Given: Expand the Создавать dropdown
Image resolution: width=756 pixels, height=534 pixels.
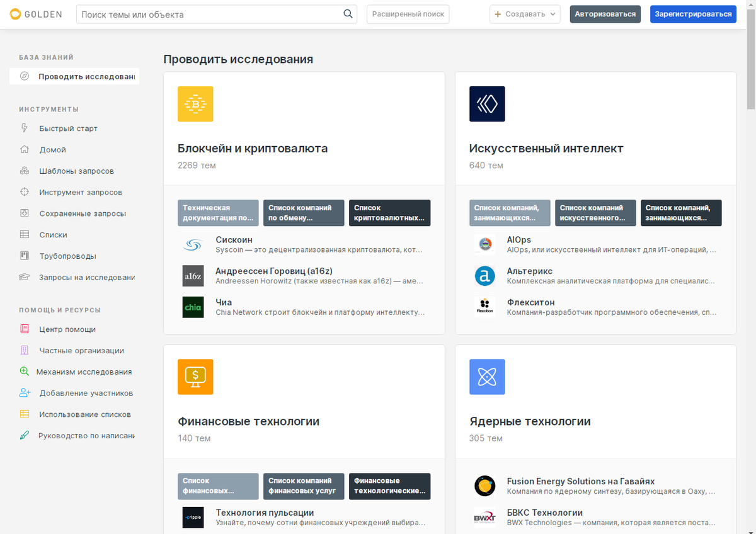Looking at the screenshot, I should 525,14.
